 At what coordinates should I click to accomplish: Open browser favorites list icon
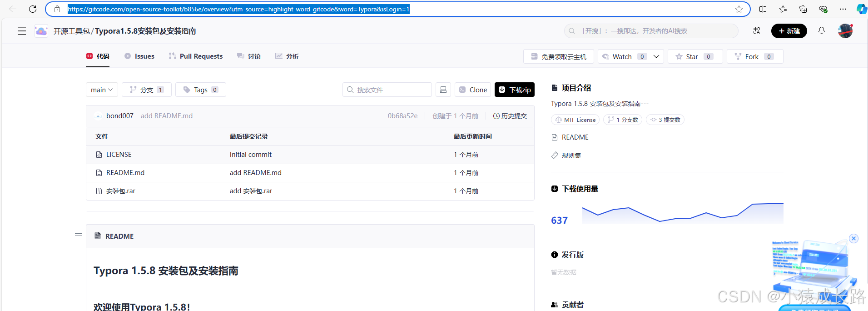pos(783,9)
